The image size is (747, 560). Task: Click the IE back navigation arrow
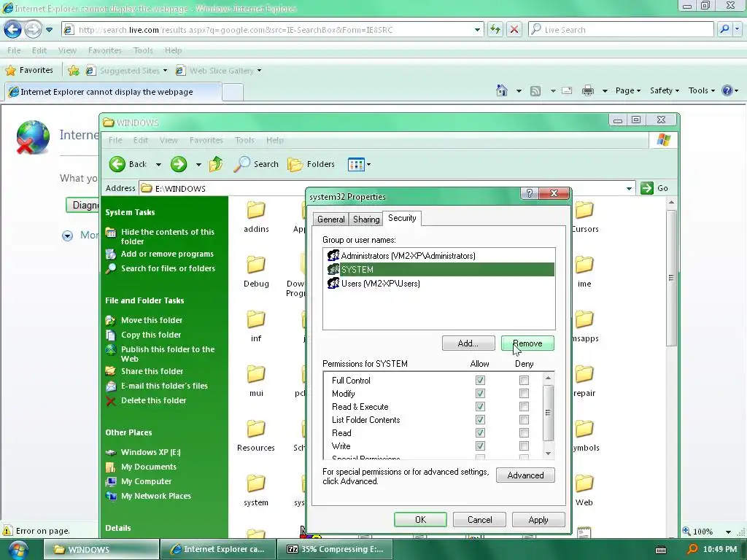tap(12, 29)
